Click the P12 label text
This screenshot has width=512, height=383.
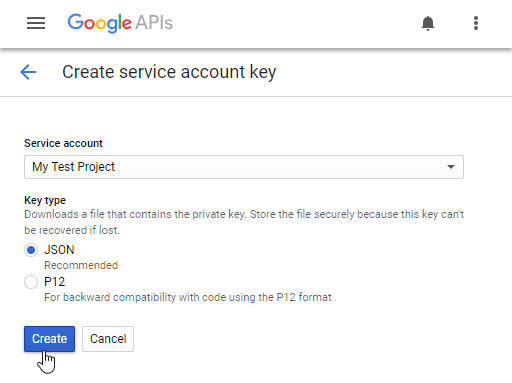pos(55,282)
